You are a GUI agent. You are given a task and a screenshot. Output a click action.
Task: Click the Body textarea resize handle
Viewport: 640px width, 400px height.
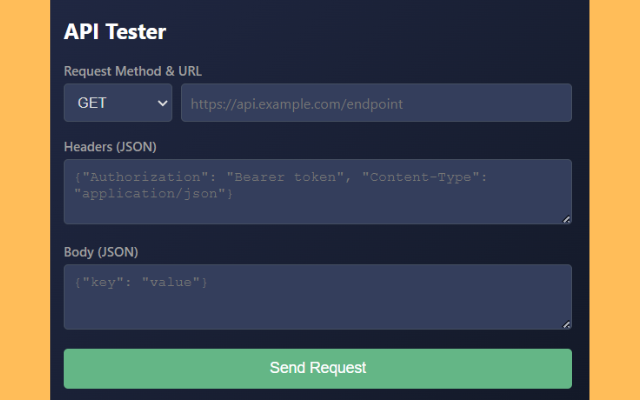pyautogui.click(x=567, y=325)
